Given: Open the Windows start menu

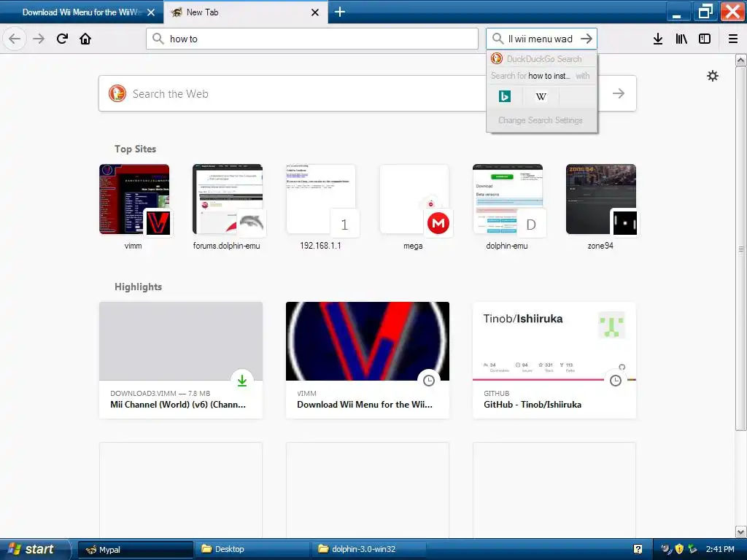Looking at the screenshot, I should (x=35, y=549).
